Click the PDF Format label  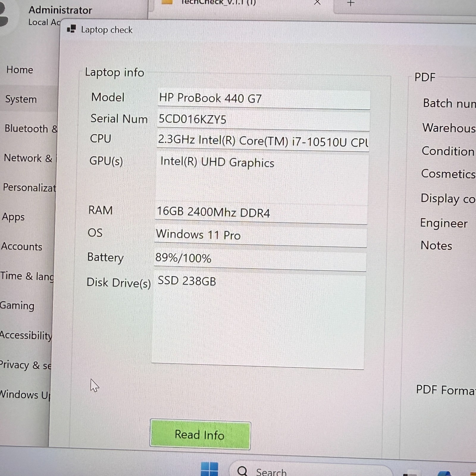[446, 390]
